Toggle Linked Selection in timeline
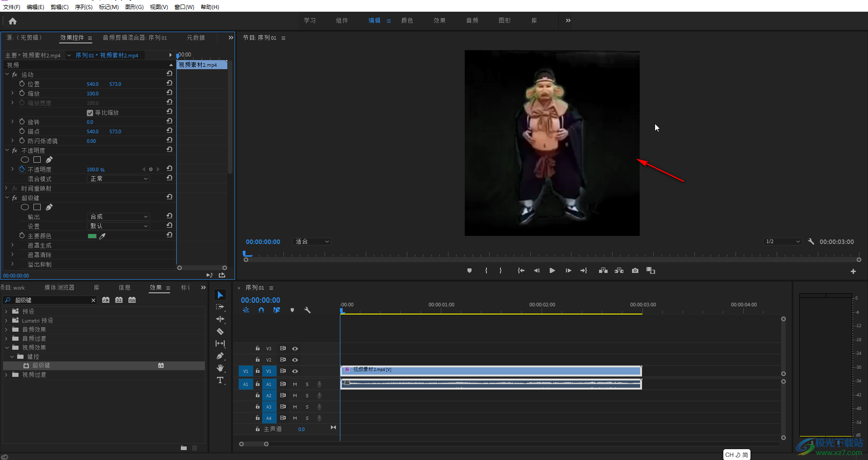The image size is (868, 460). coord(276,310)
